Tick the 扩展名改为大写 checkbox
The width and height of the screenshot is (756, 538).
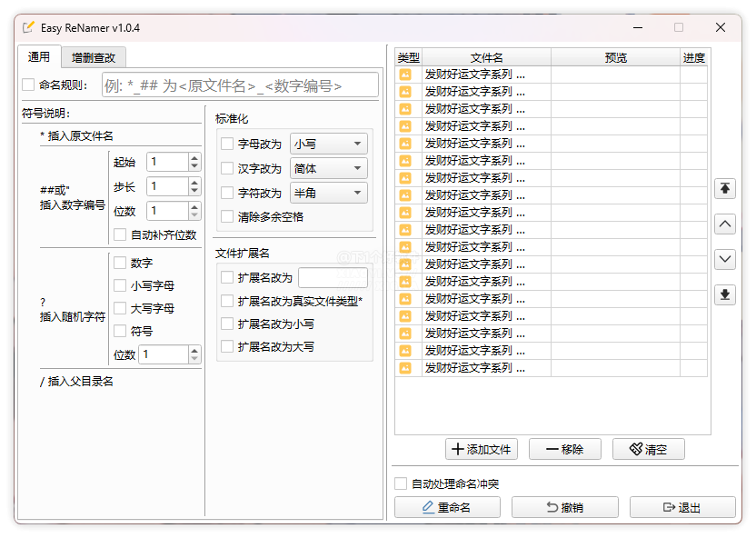pyautogui.click(x=226, y=346)
